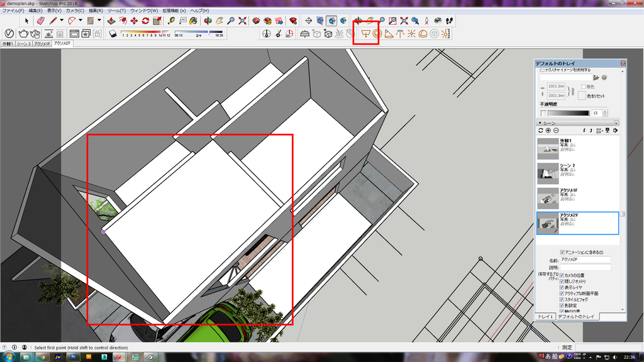Viewport: 644px width, 362px height.
Task: Click the V-Ray Dome Light icon
Action: 423,34
